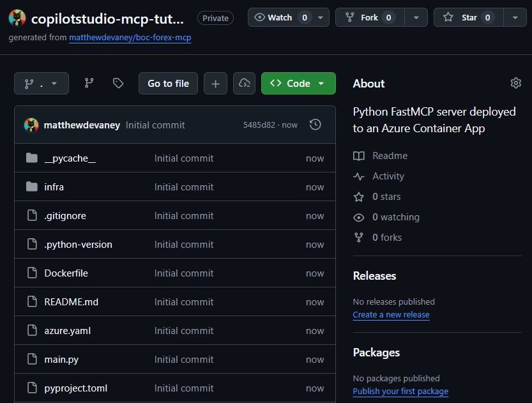This screenshot has width=532, height=403.
Task: Click the Readme book icon
Action: [x=359, y=156]
